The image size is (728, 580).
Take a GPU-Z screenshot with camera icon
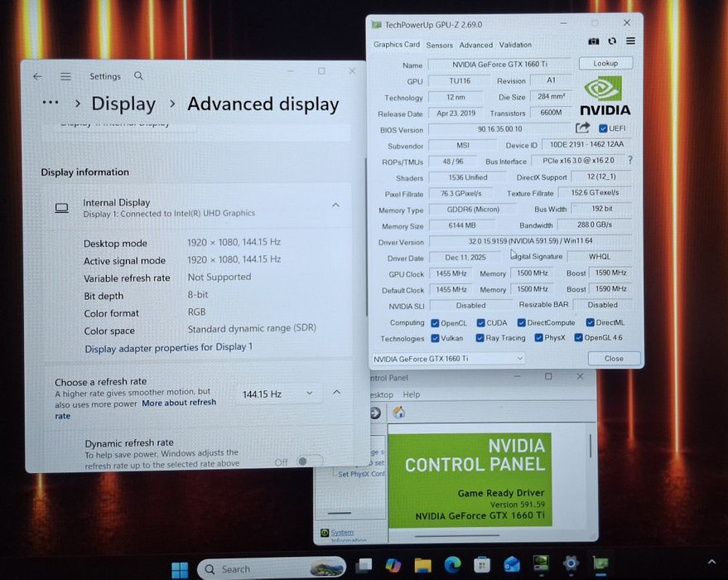(593, 41)
